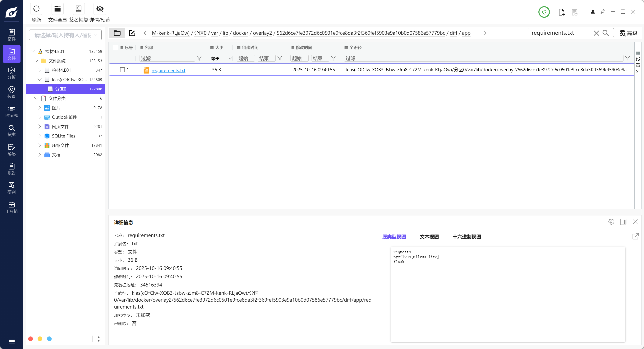Switch to the 文本视图 tab
This screenshot has height=349, width=644.
click(x=429, y=237)
